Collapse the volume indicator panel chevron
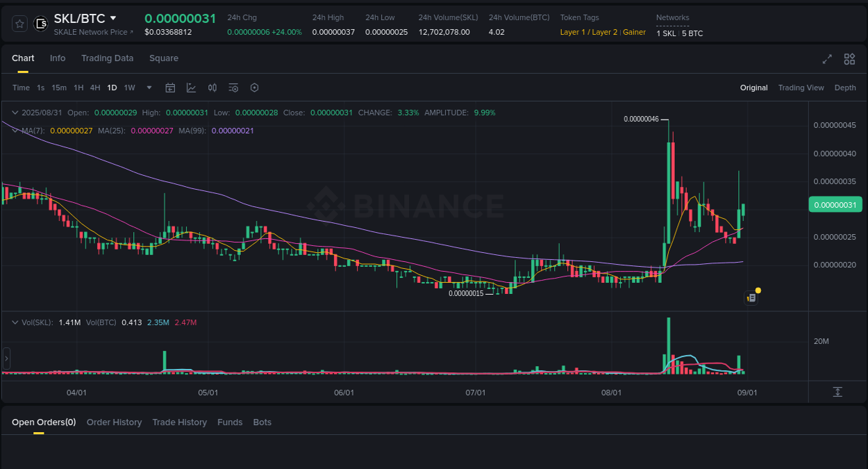Viewport: 868px width, 469px height. 14,322
